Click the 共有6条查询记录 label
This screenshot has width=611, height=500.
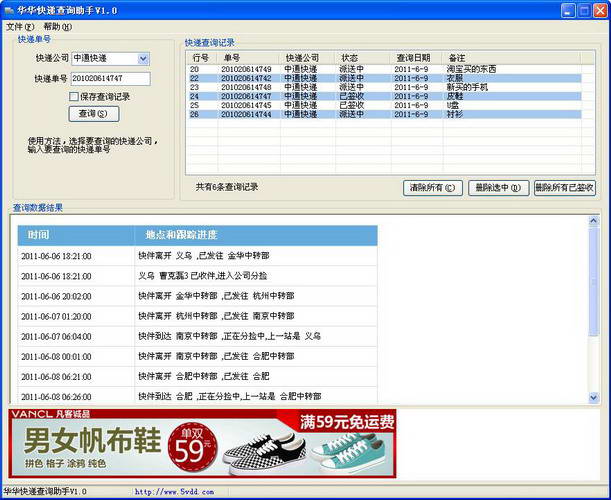point(227,187)
